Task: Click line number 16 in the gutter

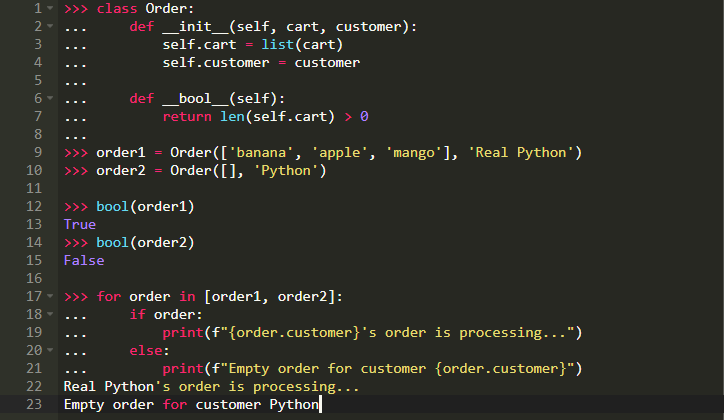Action: [34, 278]
